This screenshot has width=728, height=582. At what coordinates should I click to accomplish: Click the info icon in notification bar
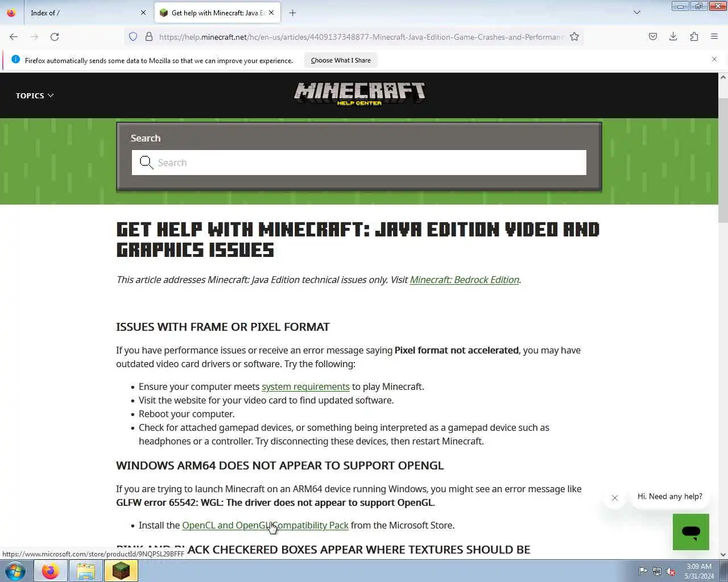15,60
